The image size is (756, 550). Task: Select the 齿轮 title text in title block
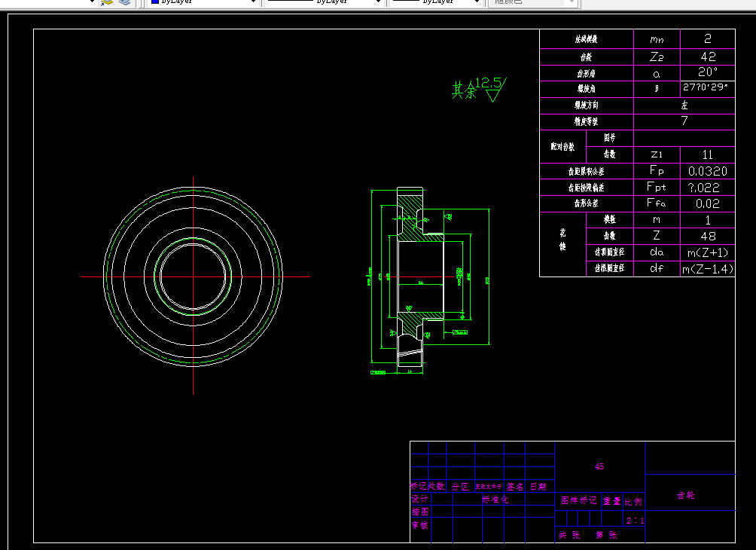pos(685,495)
